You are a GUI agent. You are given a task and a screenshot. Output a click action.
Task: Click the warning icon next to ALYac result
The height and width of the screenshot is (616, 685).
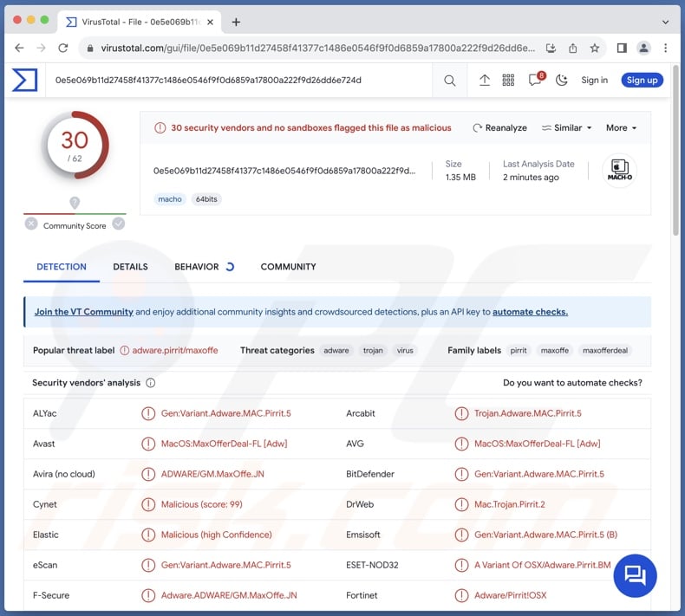point(148,413)
